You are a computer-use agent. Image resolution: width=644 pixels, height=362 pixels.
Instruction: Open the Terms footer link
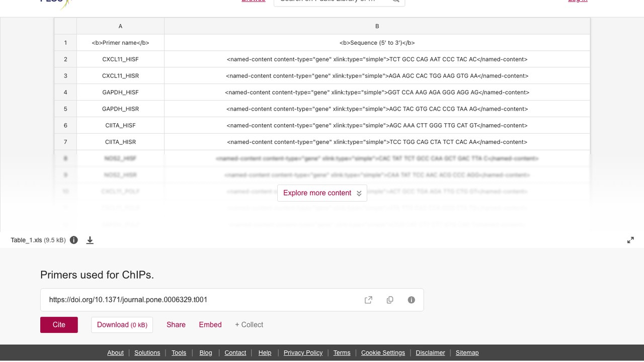click(x=342, y=353)
